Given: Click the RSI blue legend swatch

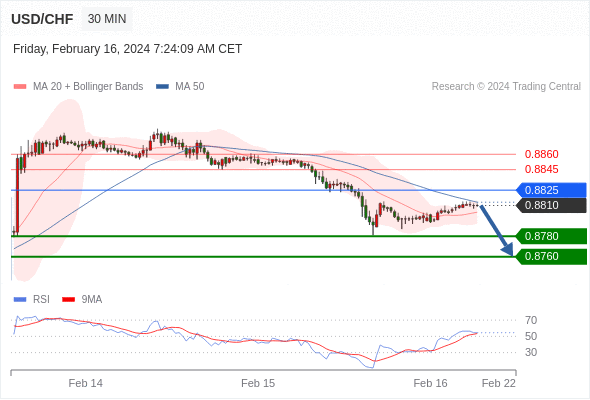Looking at the screenshot, I should 20,300.
